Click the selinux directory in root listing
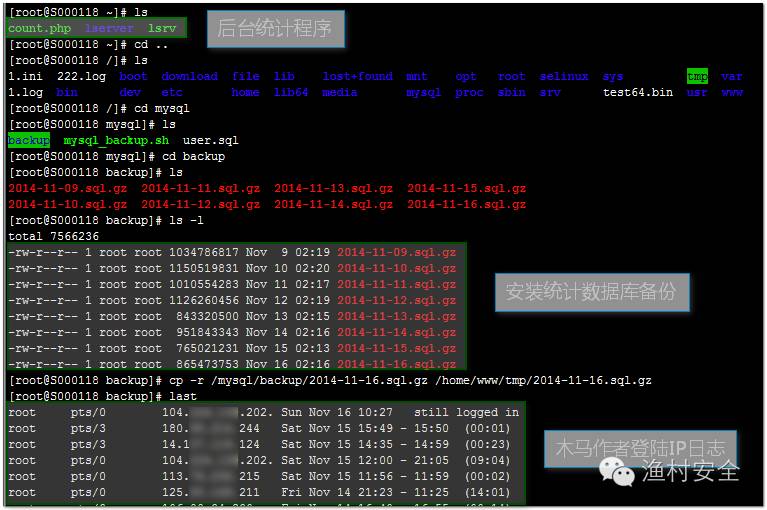The image size is (767, 510). tap(564, 76)
